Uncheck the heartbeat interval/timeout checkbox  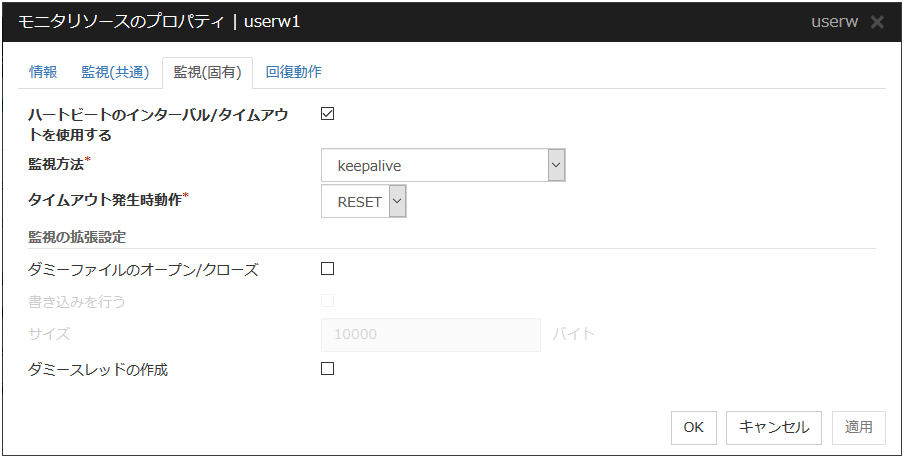point(327,114)
